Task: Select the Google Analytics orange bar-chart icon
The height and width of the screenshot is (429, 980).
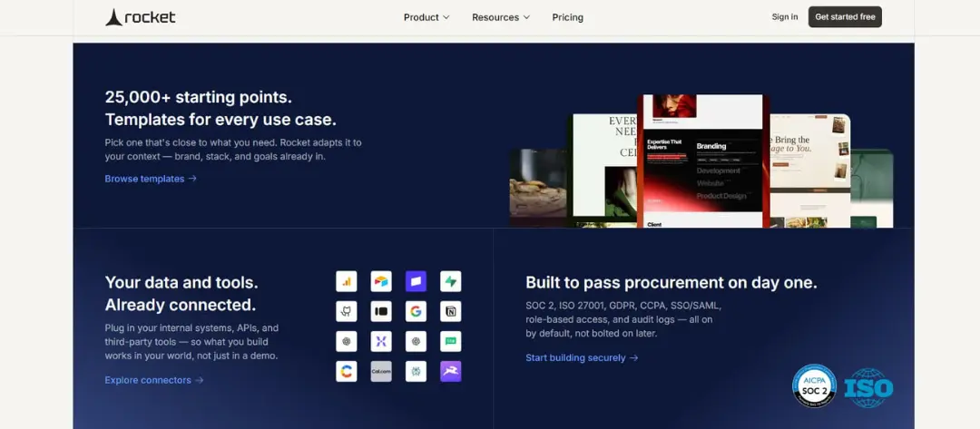Action: click(347, 281)
